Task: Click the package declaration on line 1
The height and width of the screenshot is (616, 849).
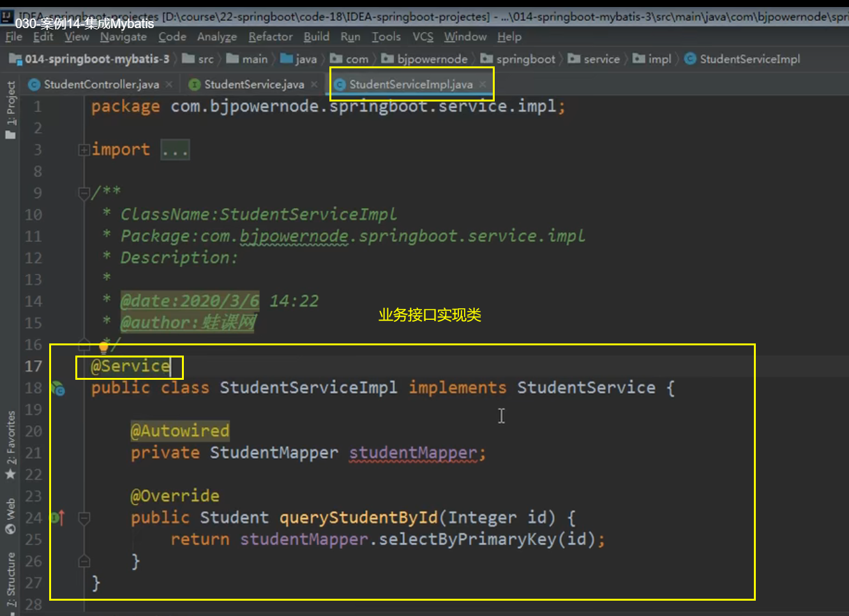Action: point(328,106)
